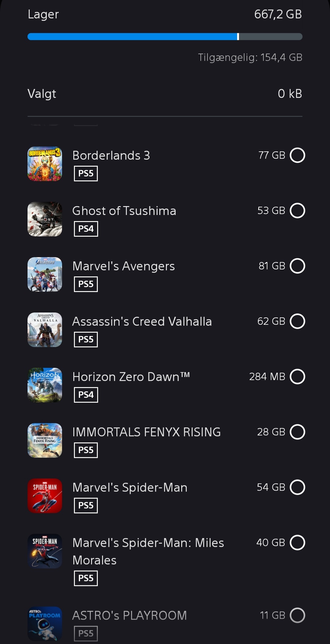Select Assassin's Creed Valhalla radio circle

point(297,321)
